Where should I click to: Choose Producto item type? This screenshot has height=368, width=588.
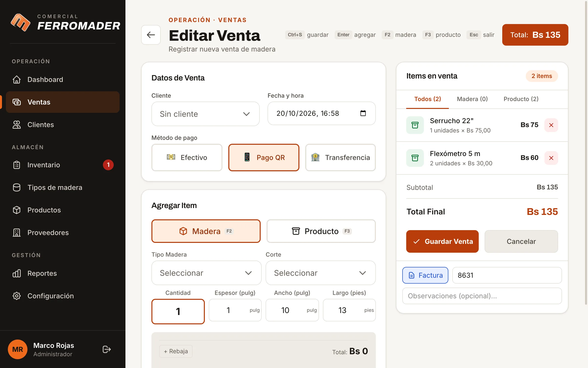tap(321, 231)
